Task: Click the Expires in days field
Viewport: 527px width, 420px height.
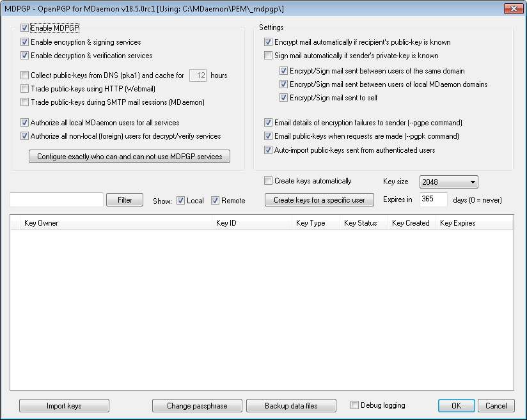Action: 434,199
